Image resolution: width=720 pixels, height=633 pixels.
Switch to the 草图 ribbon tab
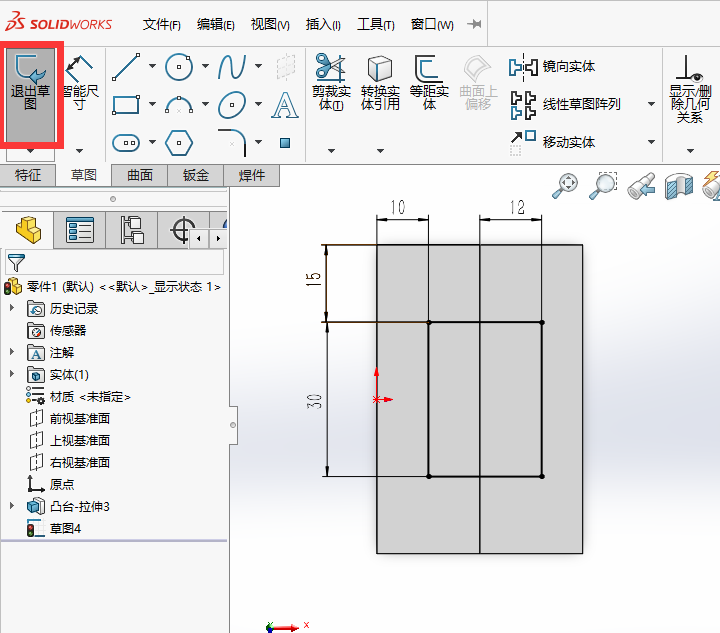pyautogui.click(x=84, y=175)
